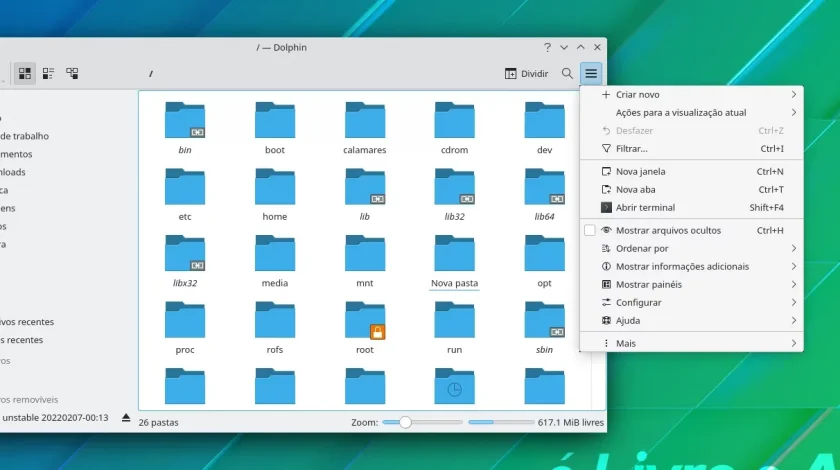The height and width of the screenshot is (470, 840).
Task: Select the opt folder
Action: [544, 261]
